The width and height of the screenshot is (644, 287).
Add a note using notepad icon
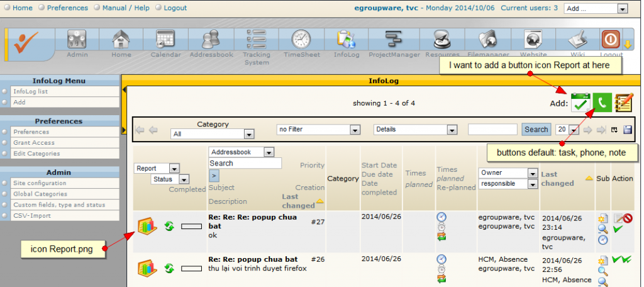point(624,103)
